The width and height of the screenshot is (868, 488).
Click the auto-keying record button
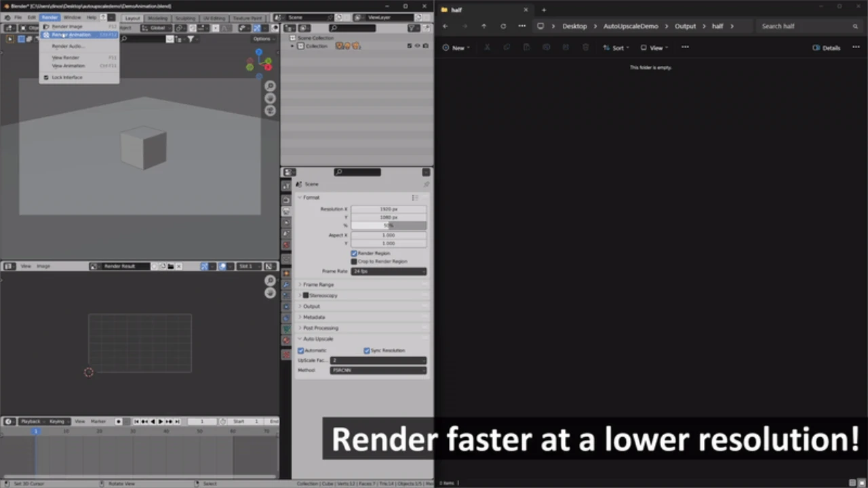pos(119,422)
